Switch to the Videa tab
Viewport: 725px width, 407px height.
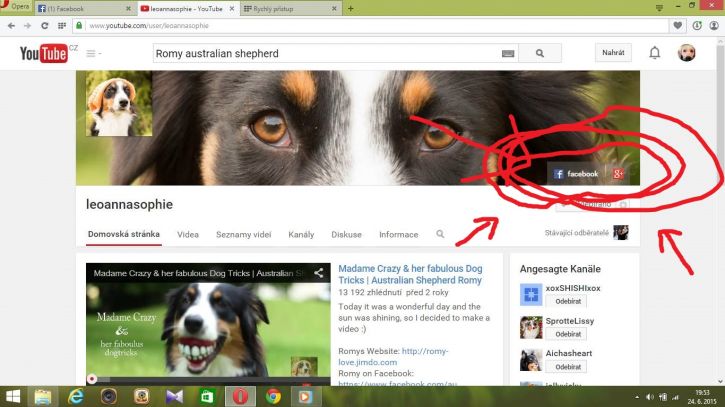(x=188, y=234)
